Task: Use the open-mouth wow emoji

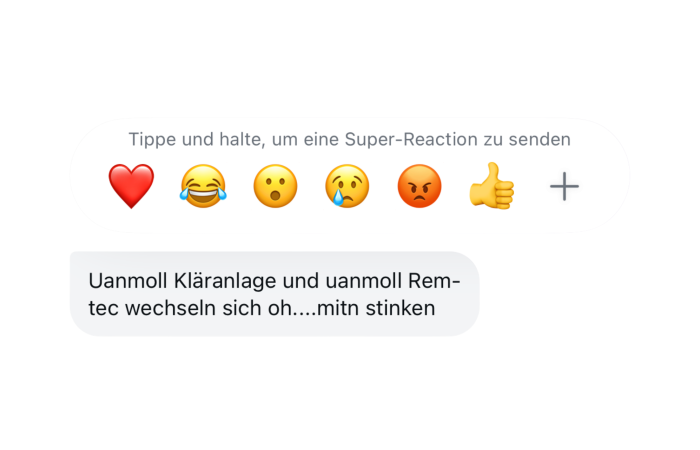Action: pyautogui.click(x=275, y=186)
